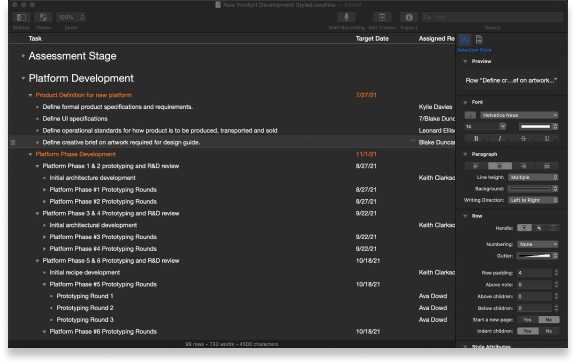Screen dimensions: 576x364
Task: Collapse Platform Phase #5 Prototyping Rounds
Action: click(x=44, y=285)
